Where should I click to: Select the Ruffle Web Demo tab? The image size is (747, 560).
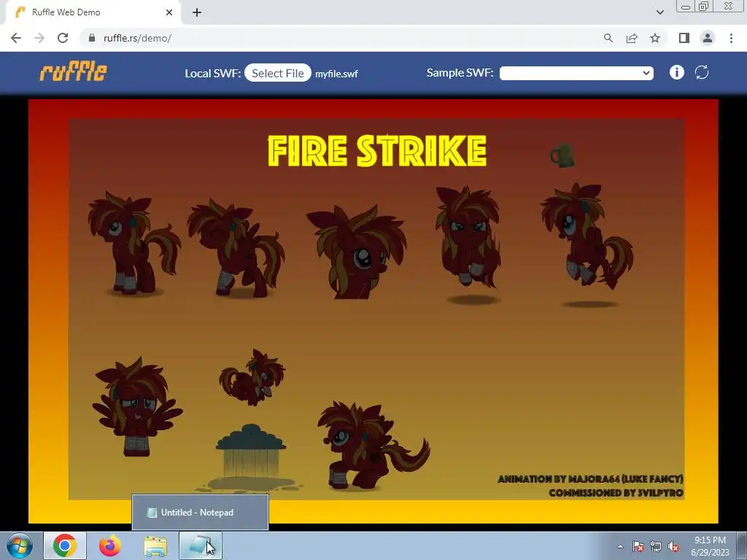pyautogui.click(x=93, y=12)
